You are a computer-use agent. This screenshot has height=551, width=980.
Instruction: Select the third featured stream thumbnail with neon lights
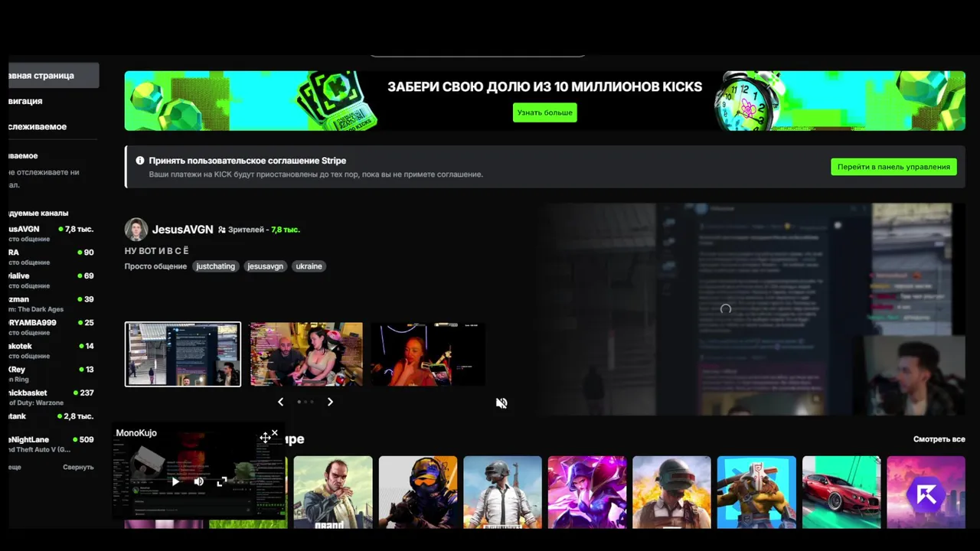[x=428, y=354]
